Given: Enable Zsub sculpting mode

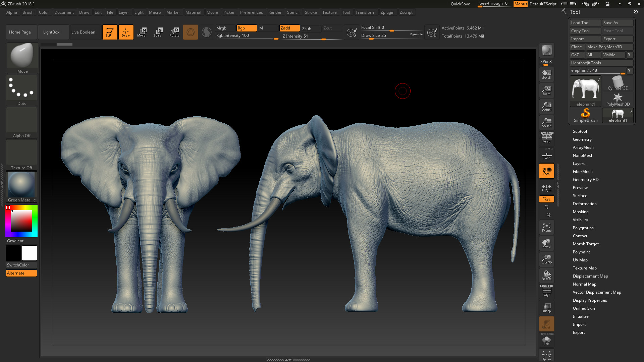Looking at the screenshot, I should click(x=310, y=28).
